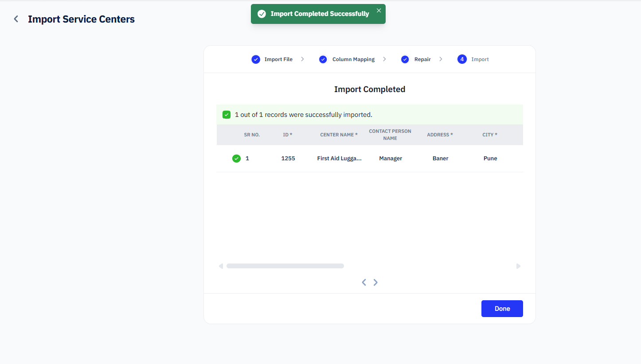Viewport: 641px width, 364px height.
Task: Open the Column Mapping step tab
Action: click(x=353, y=59)
